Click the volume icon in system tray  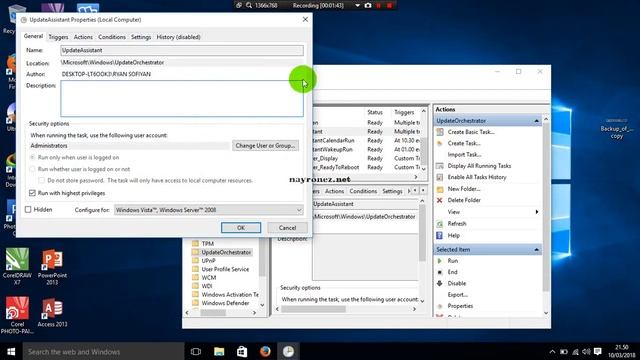click(x=587, y=351)
